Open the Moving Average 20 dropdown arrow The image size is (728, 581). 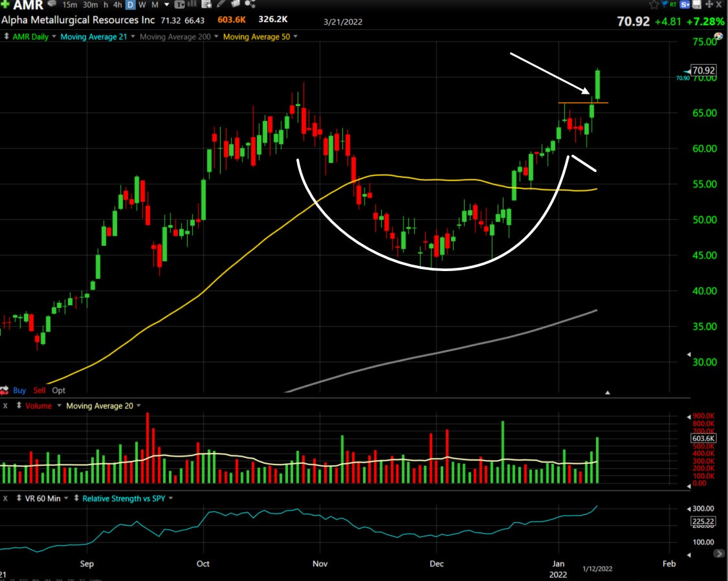[138, 405]
